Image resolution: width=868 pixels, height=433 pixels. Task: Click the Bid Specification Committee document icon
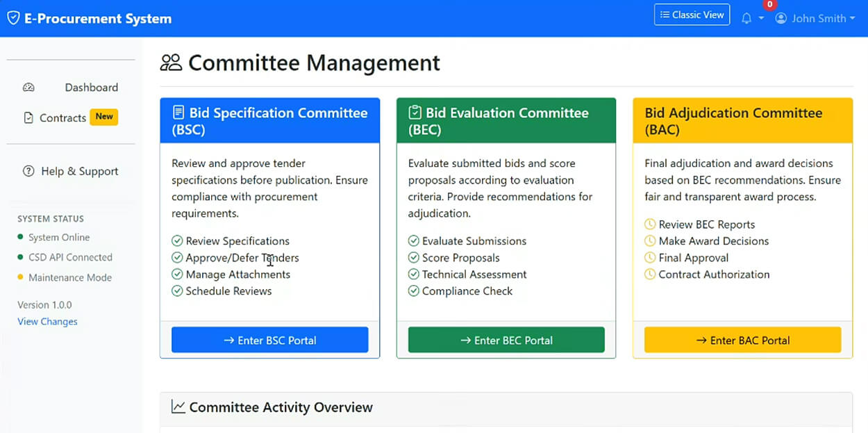[x=179, y=113]
